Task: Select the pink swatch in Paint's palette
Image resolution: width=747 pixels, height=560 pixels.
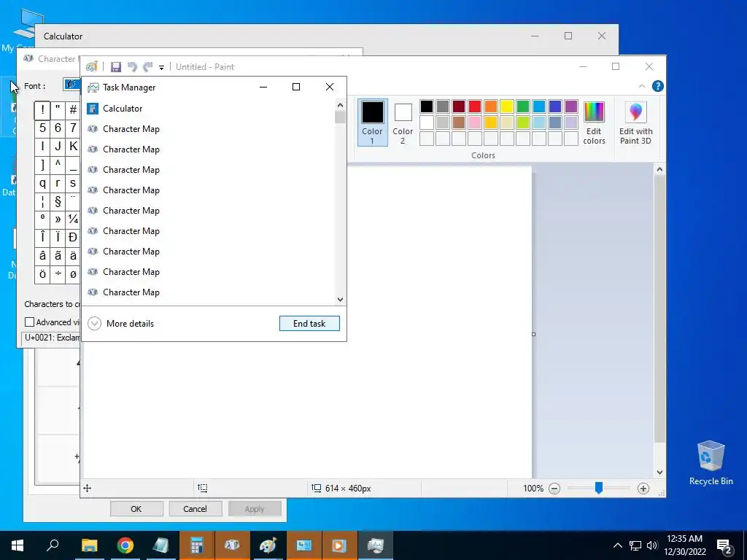Action: [x=475, y=122]
